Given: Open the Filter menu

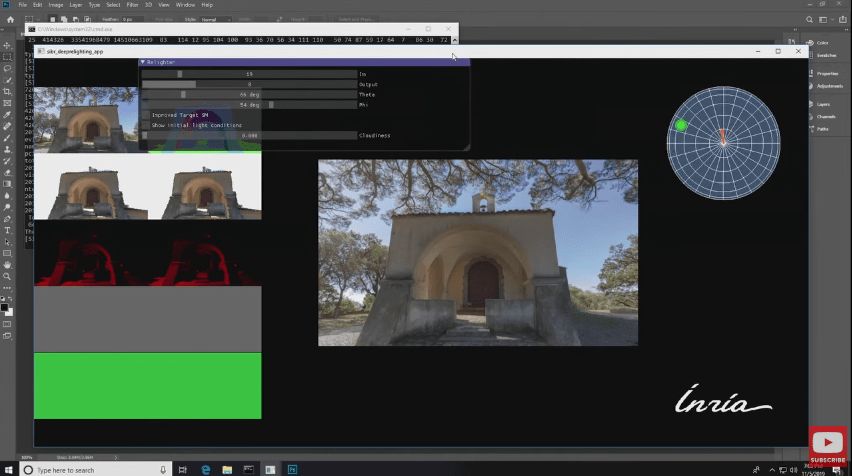Looking at the screenshot, I should (x=133, y=5).
